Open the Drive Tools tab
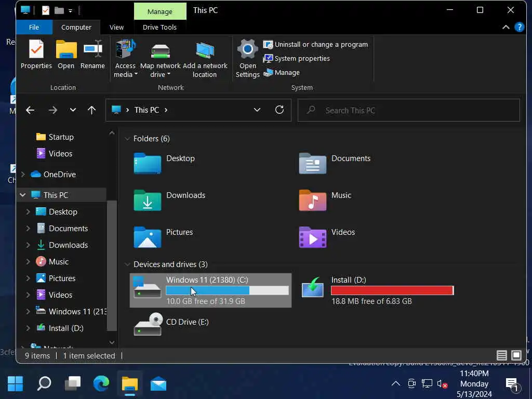This screenshot has height=399, width=532. [159, 27]
